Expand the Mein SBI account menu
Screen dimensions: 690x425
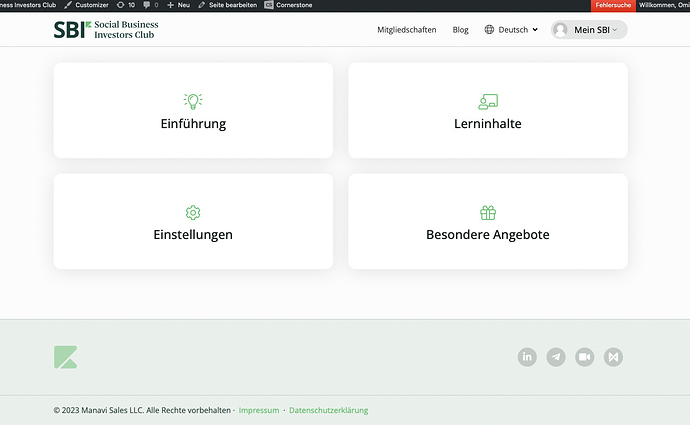589,30
